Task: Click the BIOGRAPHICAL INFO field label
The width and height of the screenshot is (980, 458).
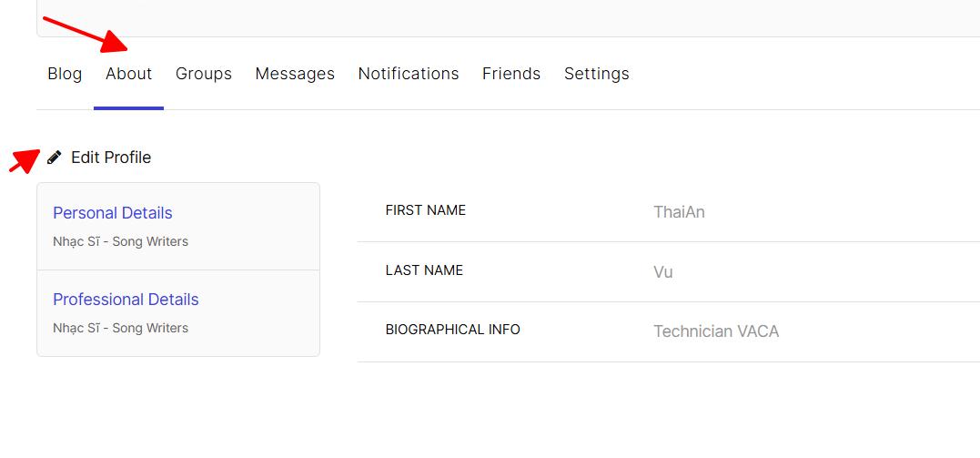Action: coord(453,330)
